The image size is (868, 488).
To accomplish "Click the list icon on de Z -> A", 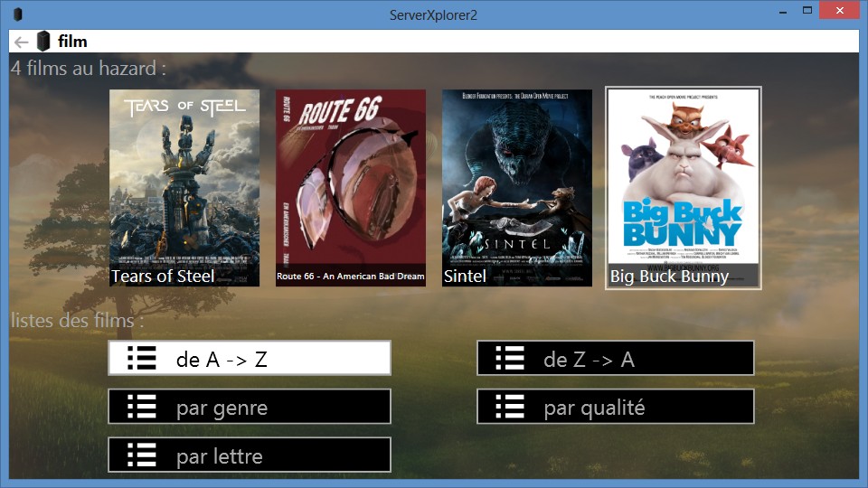I will point(510,359).
